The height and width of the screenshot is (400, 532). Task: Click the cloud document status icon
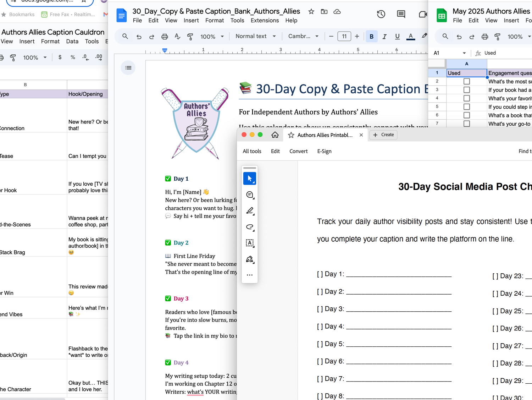[x=337, y=12]
